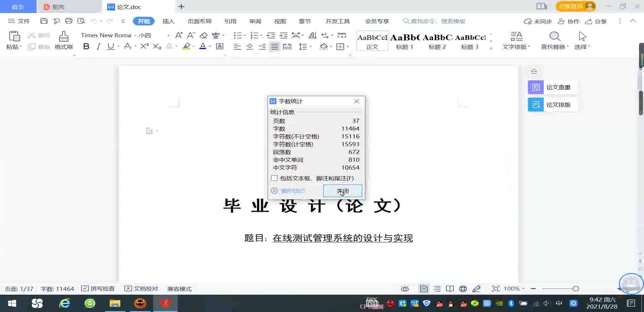Image resolution: width=644 pixels, height=312 pixels.
Task: Switch to the 审阅 ribbon tab
Action: (x=255, y=21)
